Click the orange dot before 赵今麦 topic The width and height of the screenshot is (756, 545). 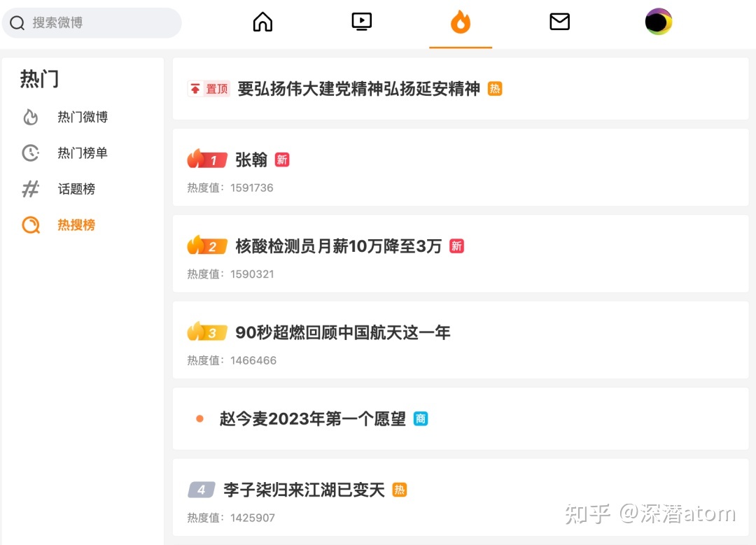tap(199, 419)
